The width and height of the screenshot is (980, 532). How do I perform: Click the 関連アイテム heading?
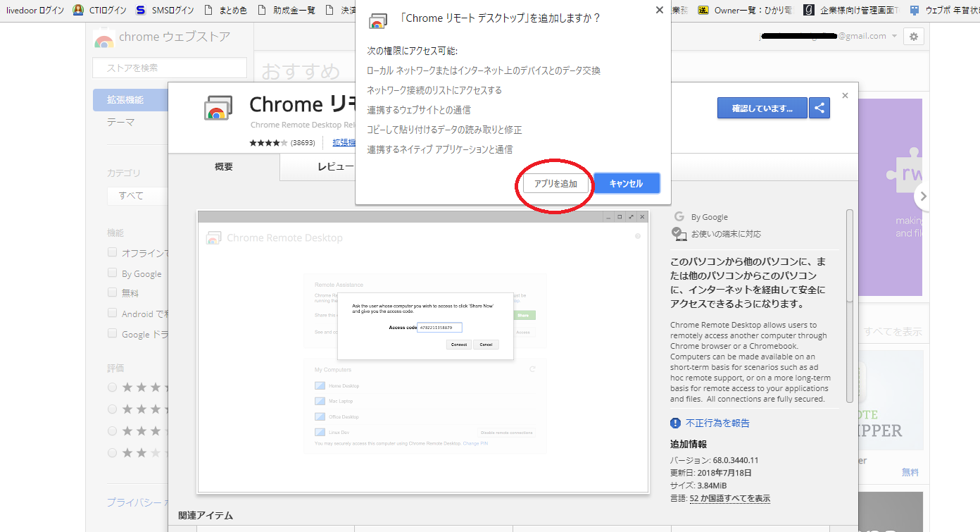point(206,516)
